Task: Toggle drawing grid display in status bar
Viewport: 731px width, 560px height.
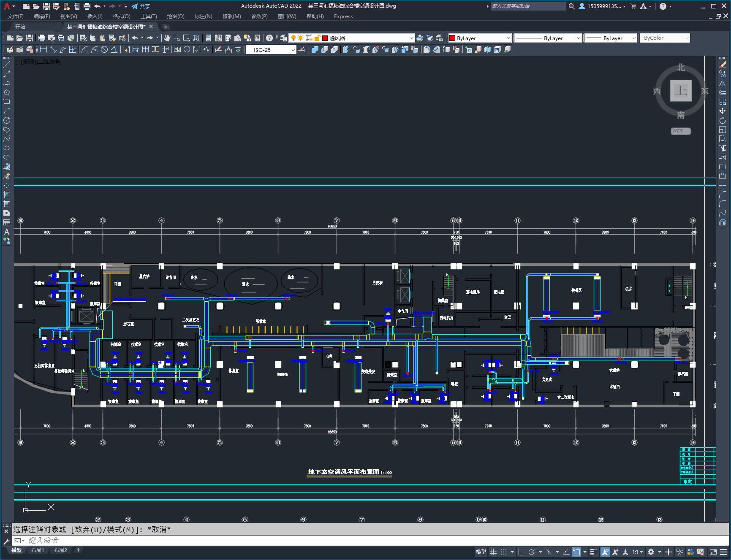Action: tap(493, 552)
